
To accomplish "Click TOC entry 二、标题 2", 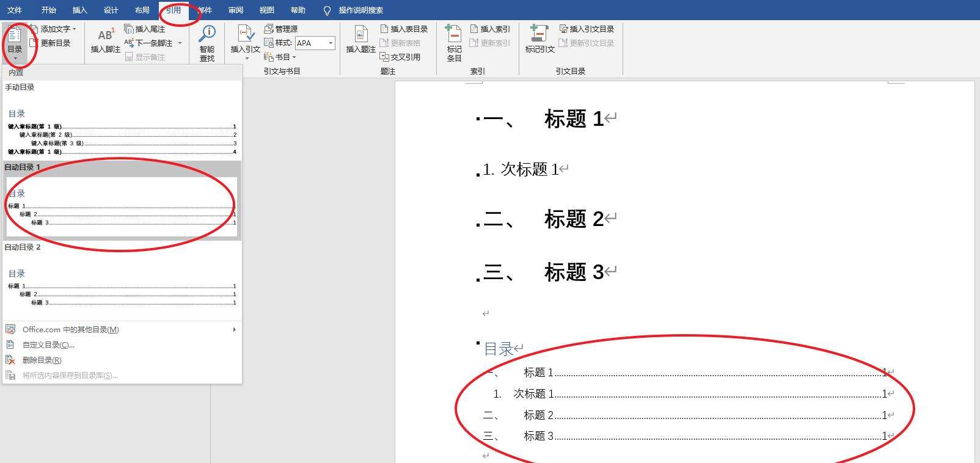I will (x=685, y=415).
